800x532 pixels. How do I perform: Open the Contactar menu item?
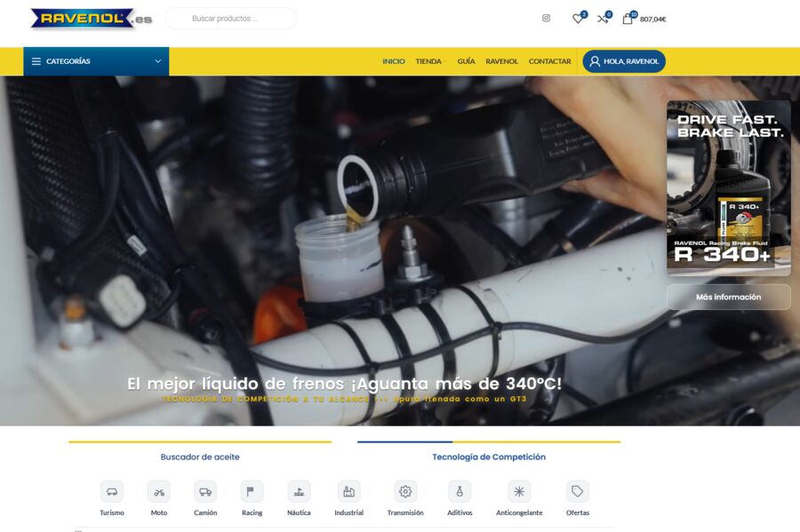pos(549,61)
